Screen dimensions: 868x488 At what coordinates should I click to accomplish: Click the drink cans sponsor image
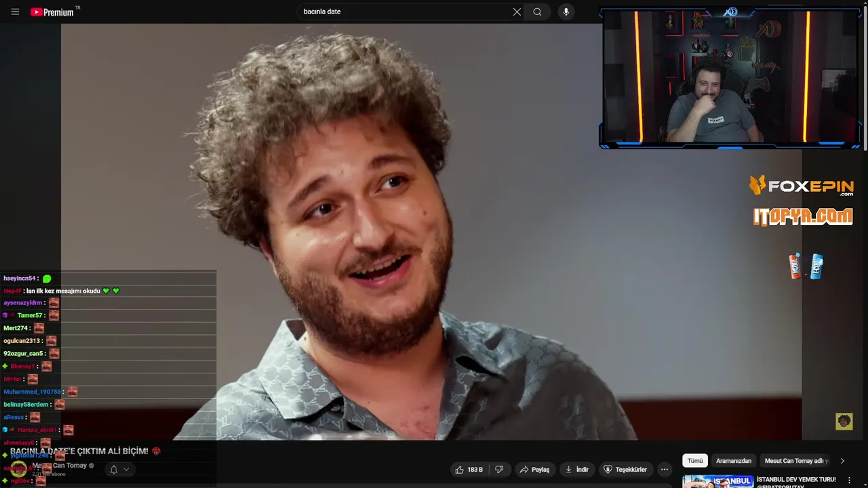[806, 266]
